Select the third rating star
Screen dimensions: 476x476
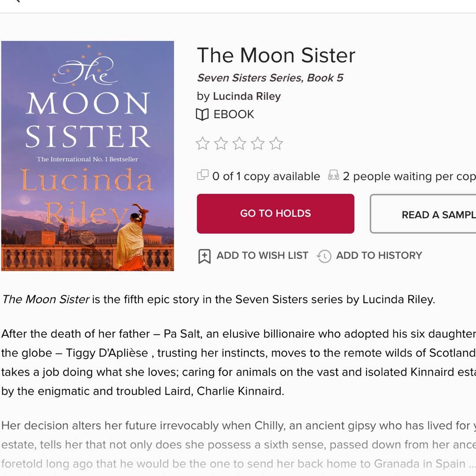[239, 144]
